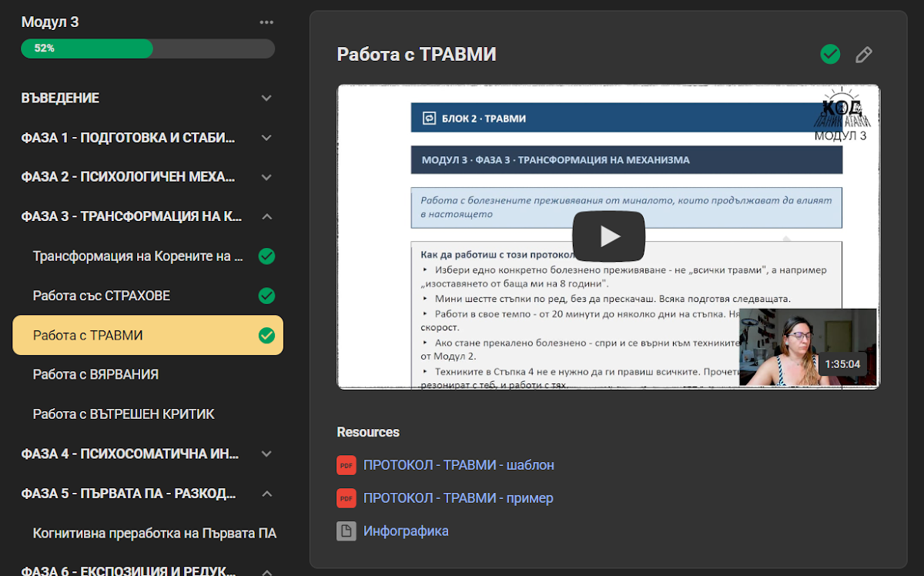Open lesson Трансформация на Корените на

[x=138, y=256]
